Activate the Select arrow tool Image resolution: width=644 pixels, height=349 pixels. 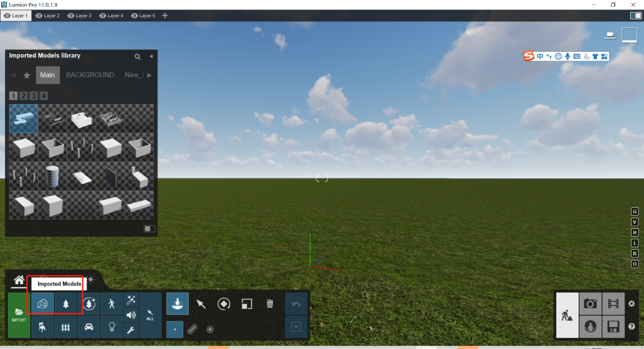(201, 304)
